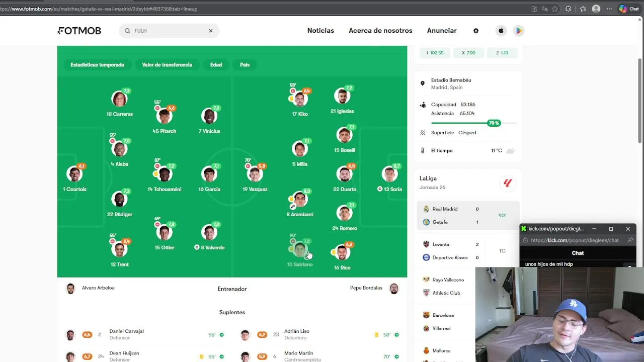Open the Noticias menu item
Viewport: 644px width, 362px height.
click(320, 31)
